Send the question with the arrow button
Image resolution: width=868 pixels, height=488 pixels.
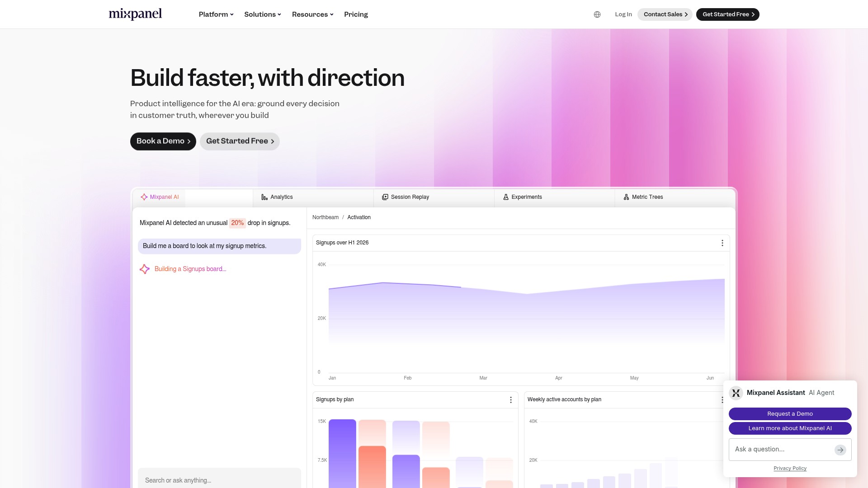pos(840,450)
